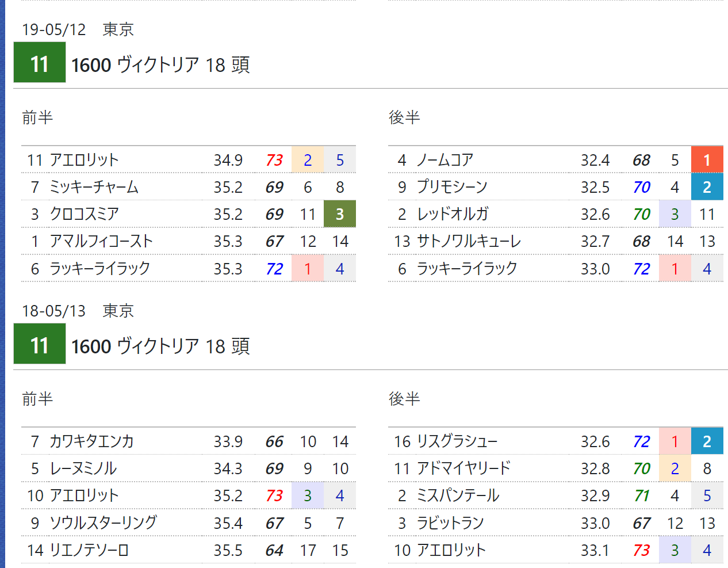Viewport: 728px width, 568px height.
Task: Click the 33.9 time for カワキタエンカ
Action: click(x=228, y=441)
